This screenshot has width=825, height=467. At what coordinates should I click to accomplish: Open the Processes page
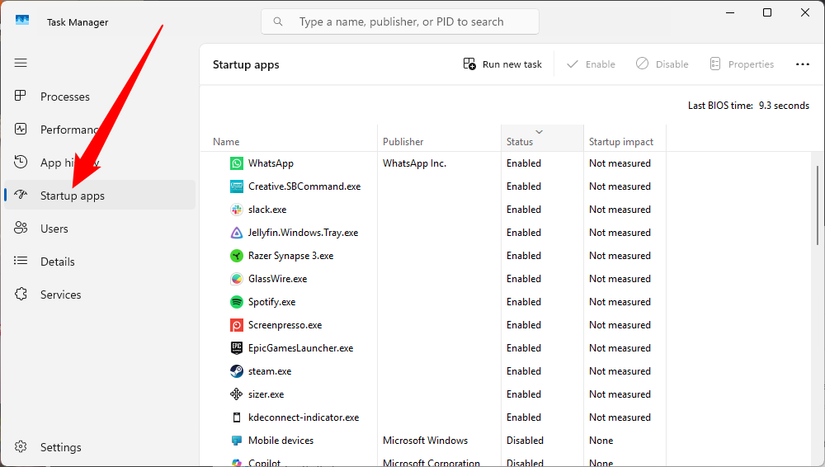(x=65, y=97)
